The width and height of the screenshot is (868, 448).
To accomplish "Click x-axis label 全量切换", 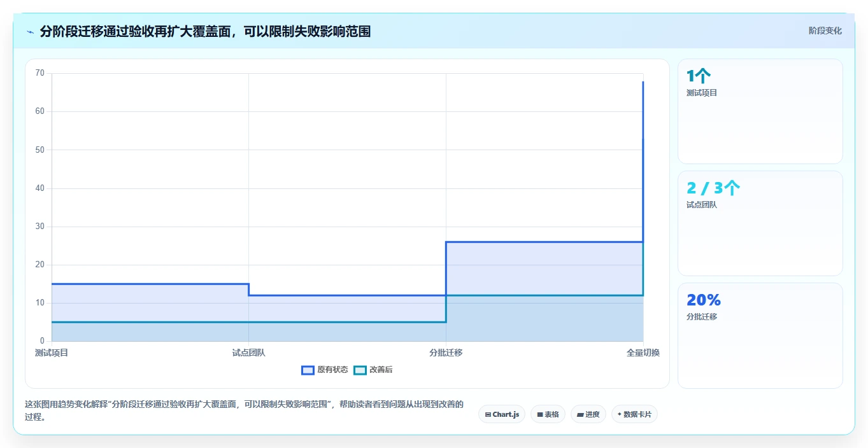I will [643, 353].
